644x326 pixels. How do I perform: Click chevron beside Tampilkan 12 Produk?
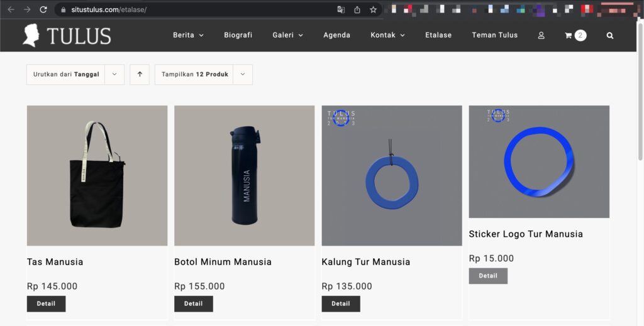pos(243,74)
